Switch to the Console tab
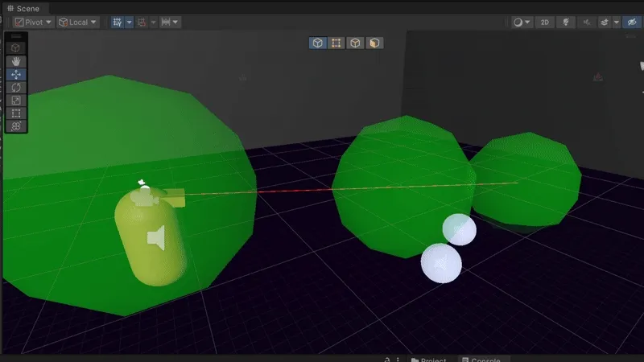Viewport: 644px width, 362px height. (481, 360)
